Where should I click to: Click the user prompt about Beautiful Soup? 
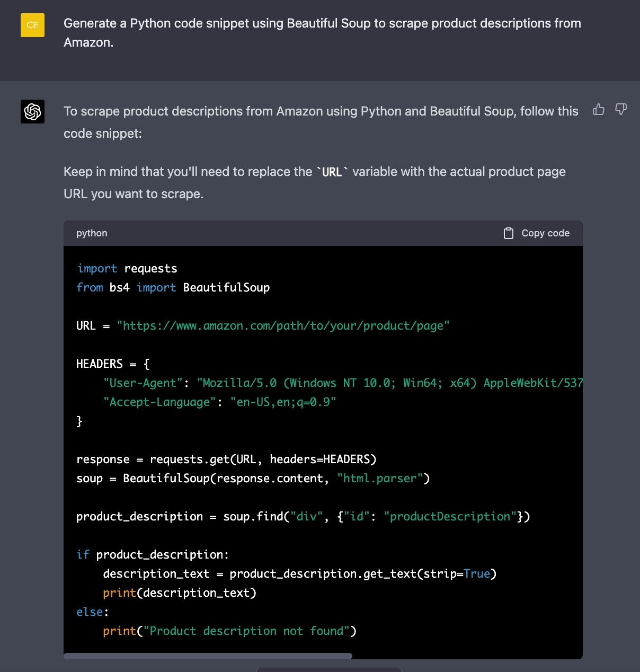(322, 33)
